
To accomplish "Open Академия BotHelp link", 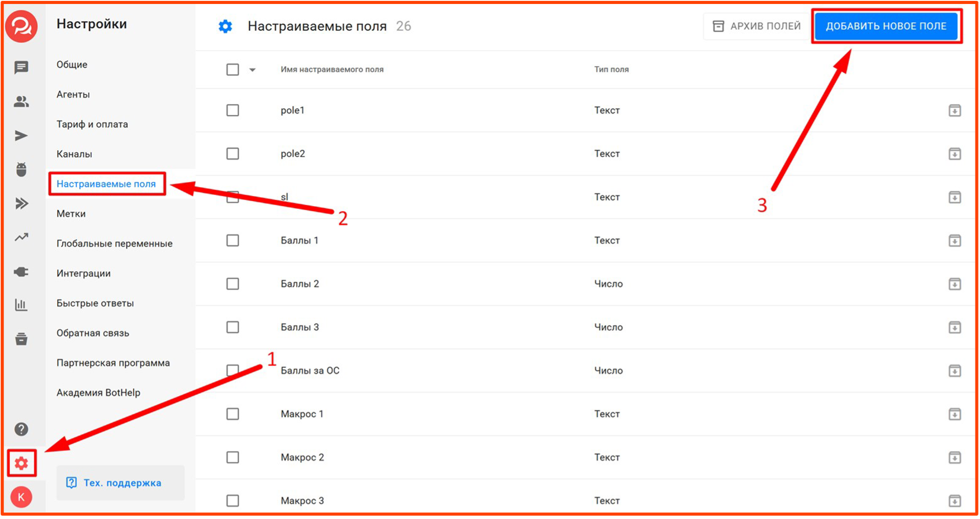I will [99, 393].
